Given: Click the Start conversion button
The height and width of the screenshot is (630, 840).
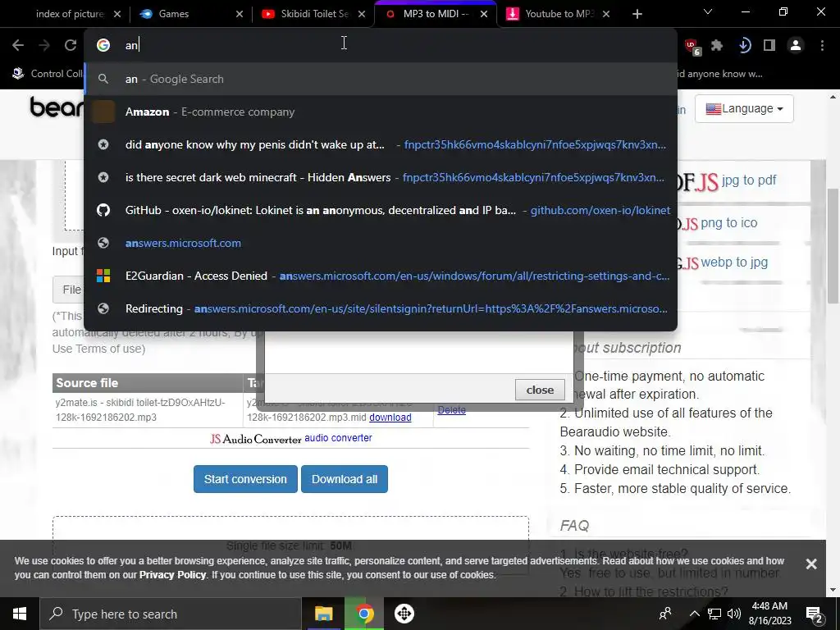Looking at the screenshot, I should [x=245, y=479].
